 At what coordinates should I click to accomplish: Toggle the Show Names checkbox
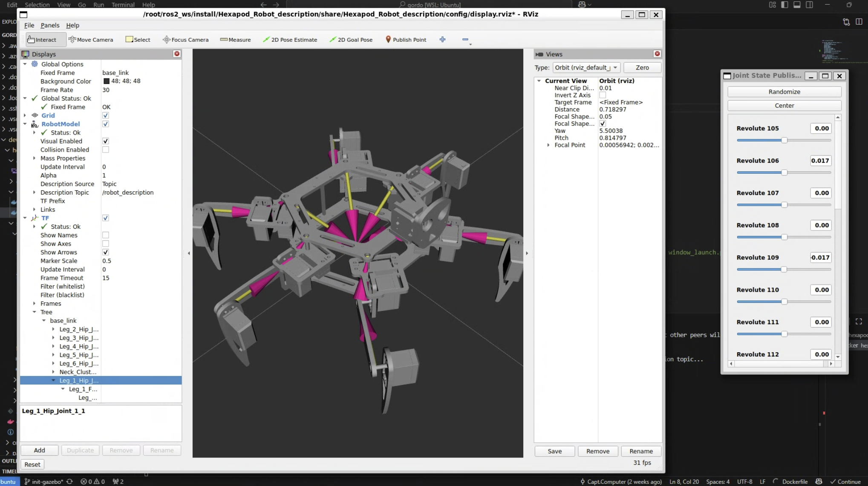click(106, 235)
